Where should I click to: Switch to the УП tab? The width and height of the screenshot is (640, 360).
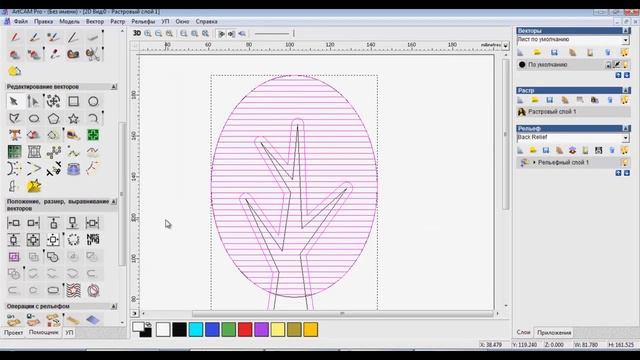point(69,333)
